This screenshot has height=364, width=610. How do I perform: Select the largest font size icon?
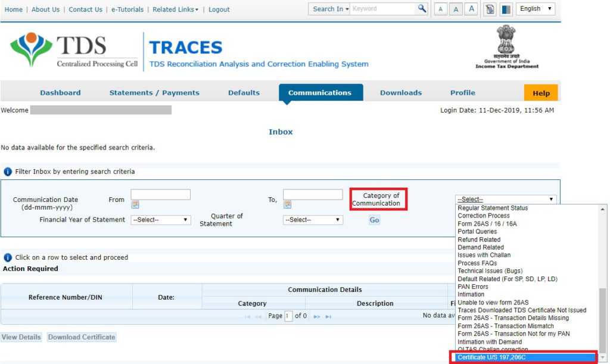click(x=471, y=9)
